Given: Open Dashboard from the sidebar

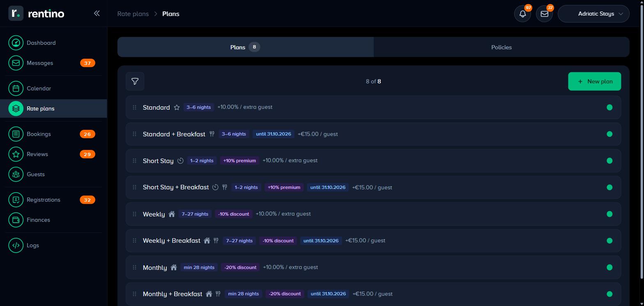Looking at the screenshot, I should tap(53, 43).
